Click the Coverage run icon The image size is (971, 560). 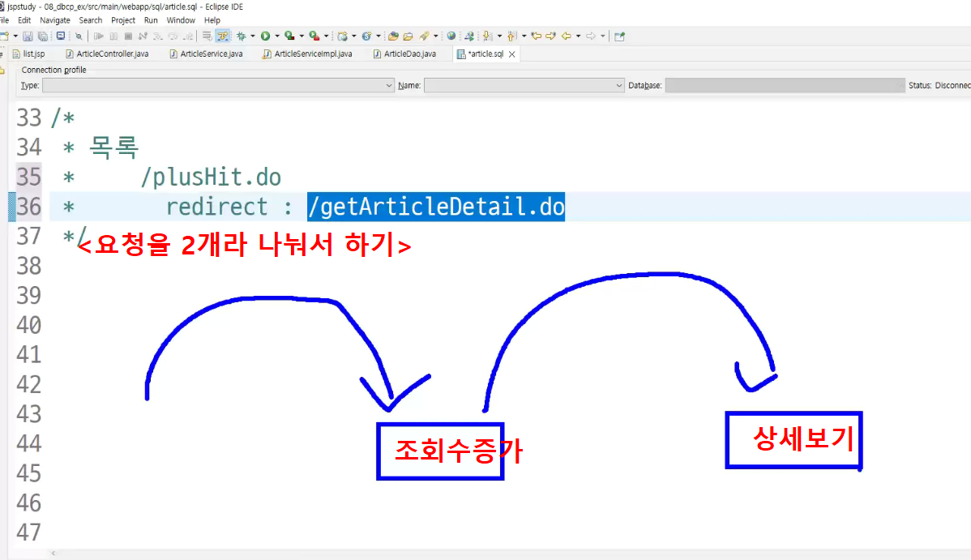[x=289, y=36]
